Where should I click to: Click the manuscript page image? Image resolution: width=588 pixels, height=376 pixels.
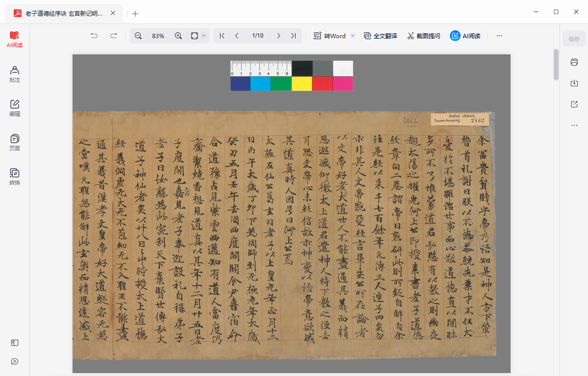point(292,214)
